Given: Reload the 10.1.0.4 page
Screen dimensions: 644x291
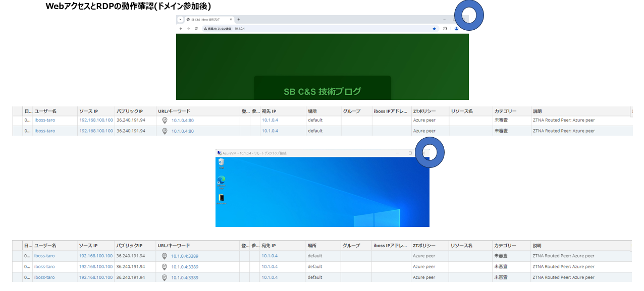Looking at the screenshot, I should pyautogui.click(x=196, y=29).
